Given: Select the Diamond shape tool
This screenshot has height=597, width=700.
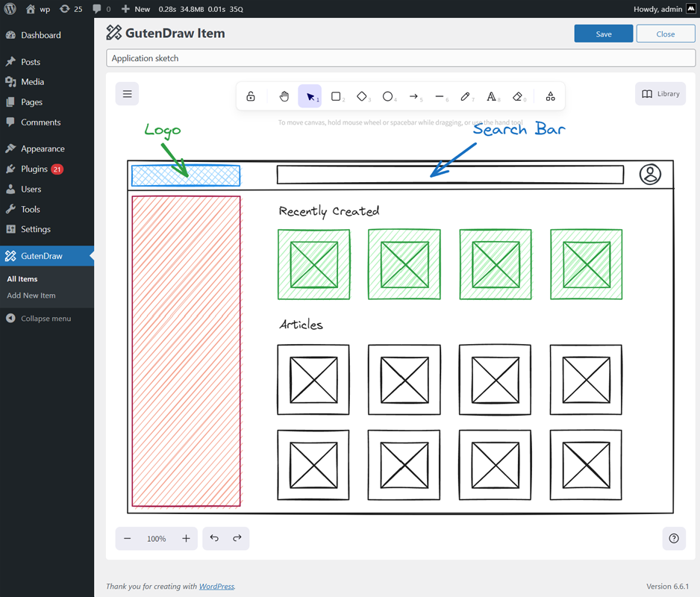Looking at the screenshot, I should pyautogui.click(x=363, y=96).
